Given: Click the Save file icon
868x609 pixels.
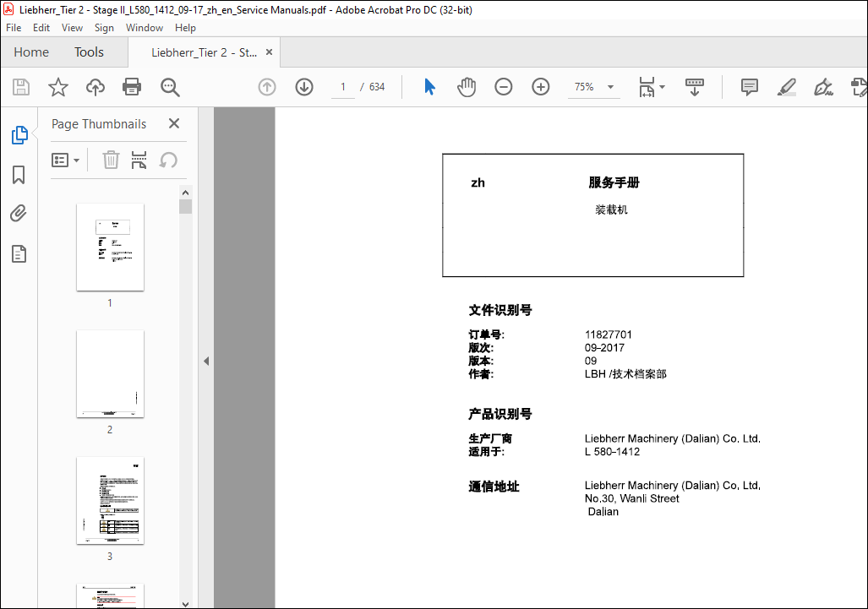Looking at the screenshot, I should pos(21,87).
